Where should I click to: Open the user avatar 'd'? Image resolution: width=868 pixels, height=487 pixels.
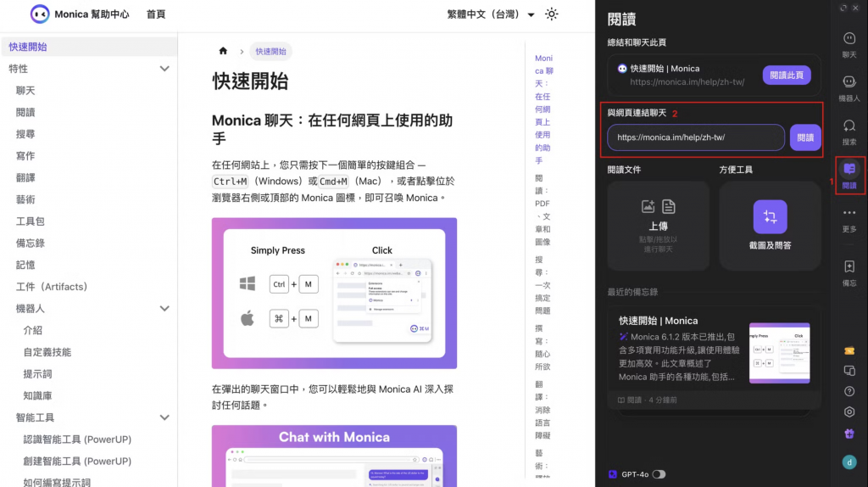pos(849,462)
